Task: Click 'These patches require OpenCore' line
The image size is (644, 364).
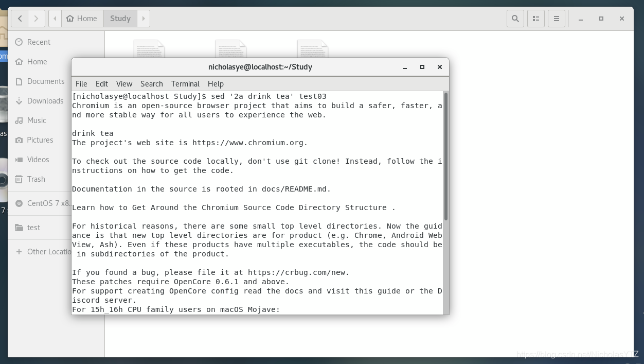Action: [181, 282]
